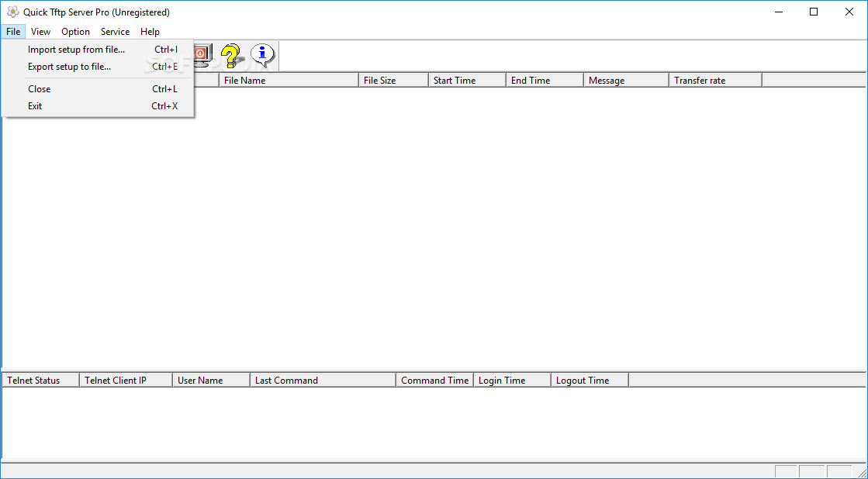
Task: Close the Quick Tftp Server Pro window
Action: (x=849, y=12)
